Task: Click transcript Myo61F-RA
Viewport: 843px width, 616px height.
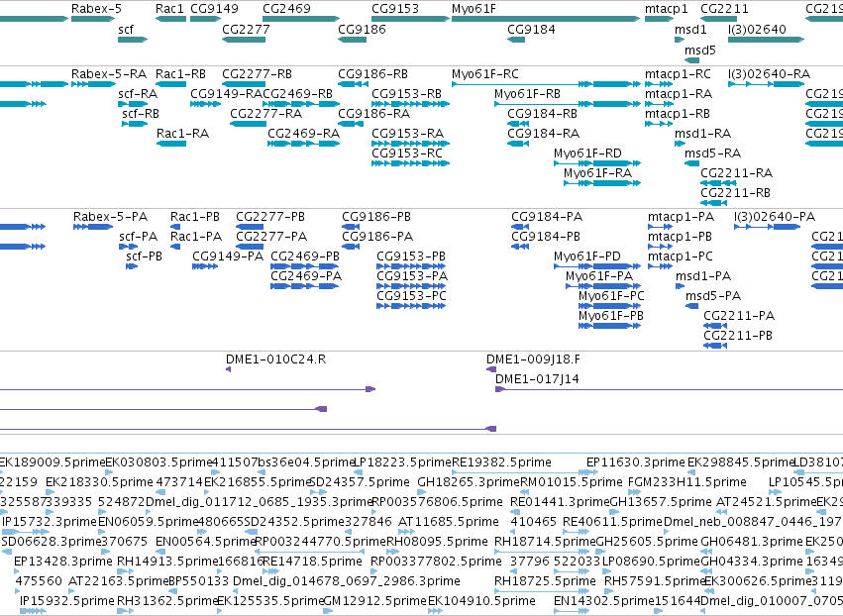Action: [597, 173]
